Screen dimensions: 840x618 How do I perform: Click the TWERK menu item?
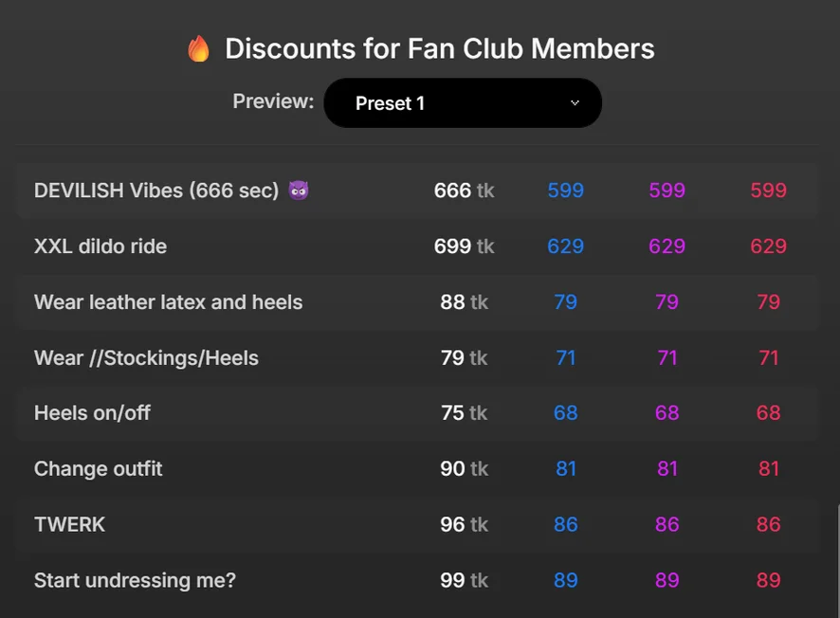(69, 524)
